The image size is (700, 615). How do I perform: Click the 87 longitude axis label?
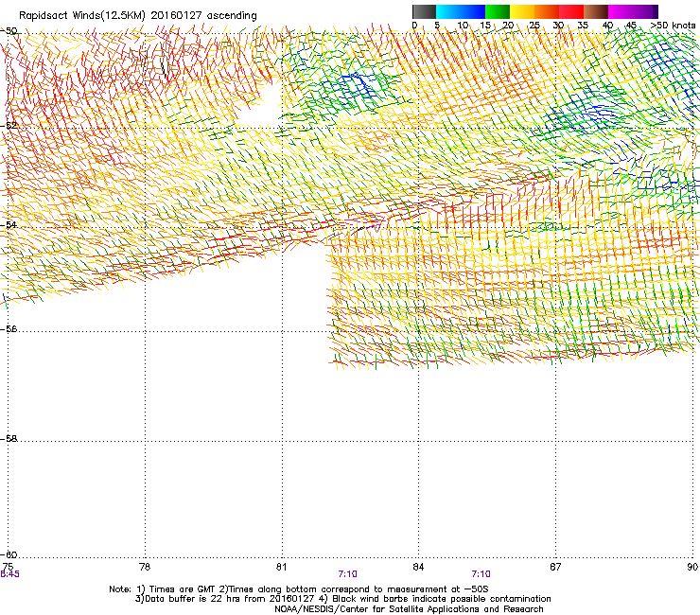tap(555, 567)
